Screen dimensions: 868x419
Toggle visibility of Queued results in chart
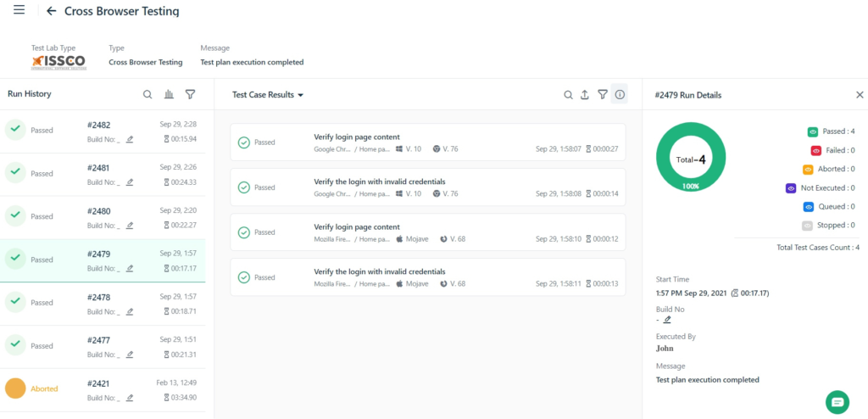click(809, 207)
